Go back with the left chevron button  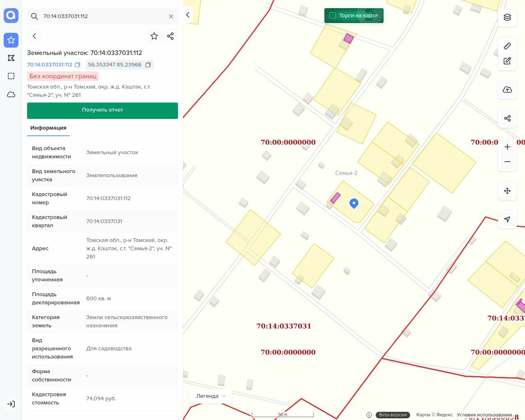click(34, 36)
